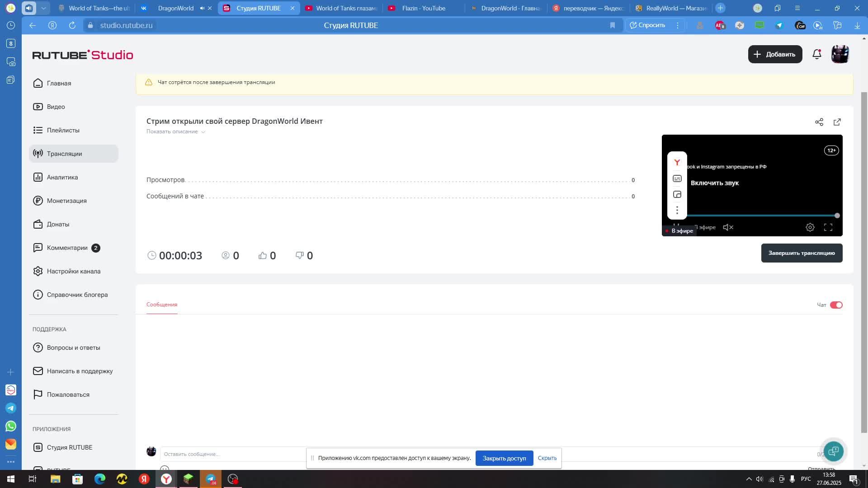Viewport: 868px width, 488px height.
Task: Open Telegram in browser sidebar
Action: [x=11, y=408]
